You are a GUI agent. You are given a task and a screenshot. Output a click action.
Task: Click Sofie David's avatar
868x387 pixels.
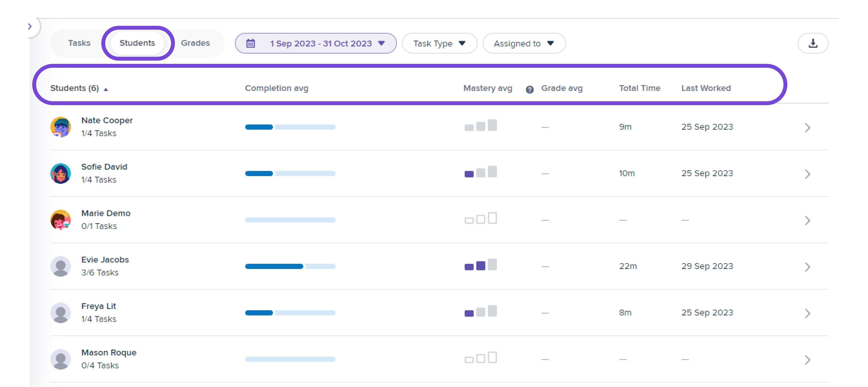[61, 174]
